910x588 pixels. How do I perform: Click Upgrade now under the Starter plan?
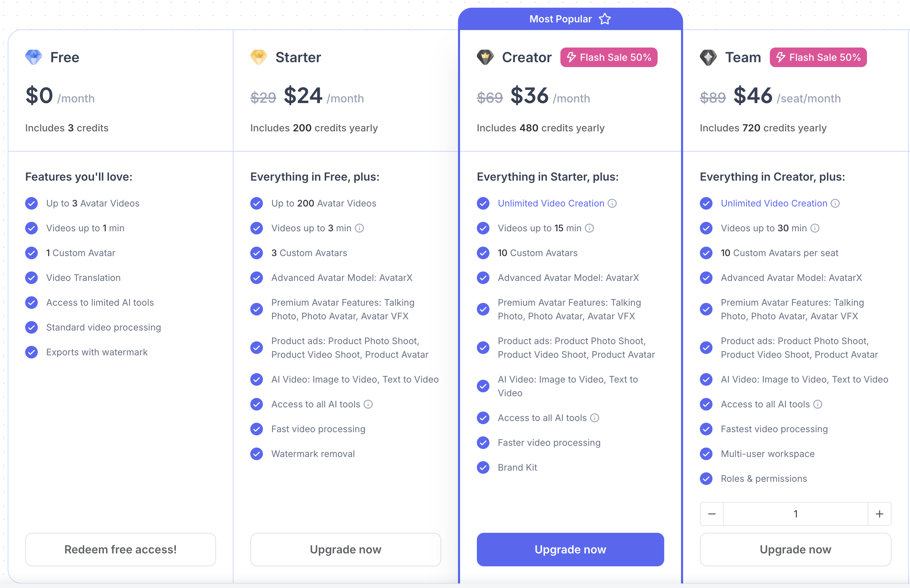tap(345, 550)
